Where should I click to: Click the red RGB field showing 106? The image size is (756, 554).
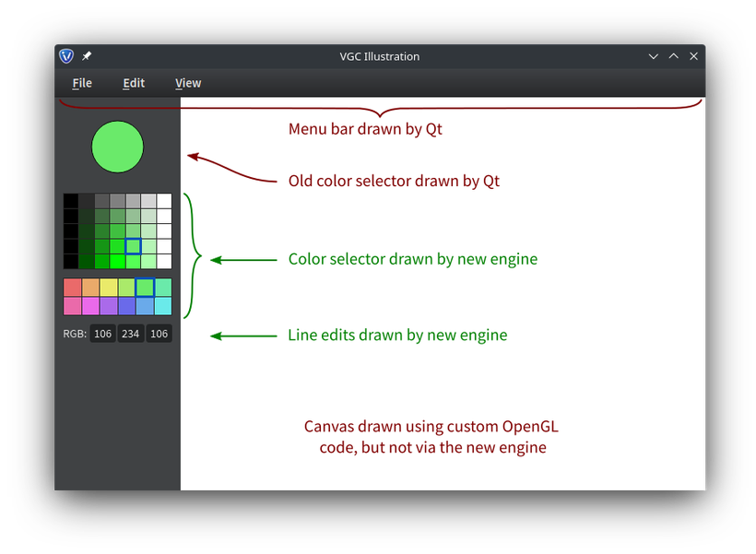(102, 334)
